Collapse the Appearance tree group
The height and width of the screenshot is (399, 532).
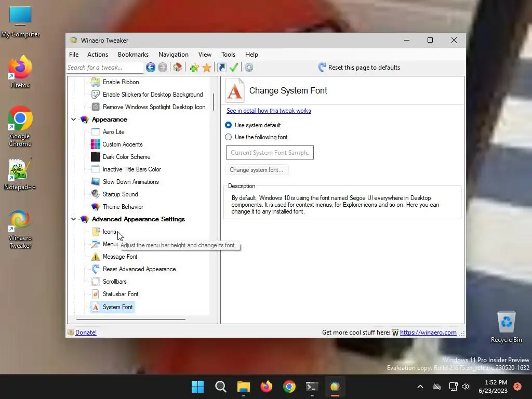[73, 119]
